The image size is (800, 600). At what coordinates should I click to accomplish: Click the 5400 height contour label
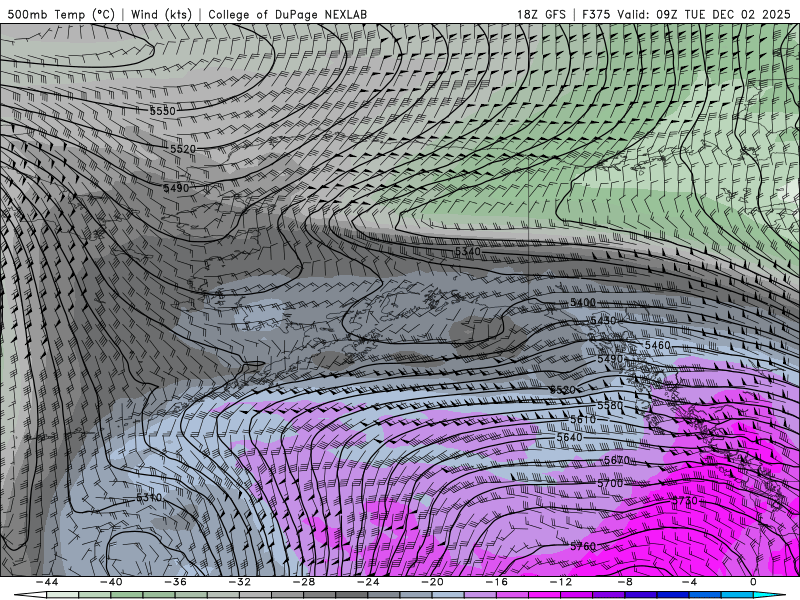point(583,302)
